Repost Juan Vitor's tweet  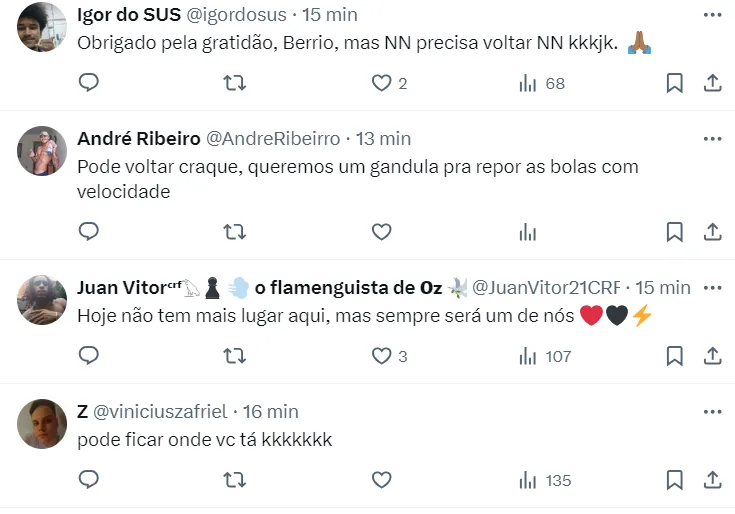tap(235, 355)
